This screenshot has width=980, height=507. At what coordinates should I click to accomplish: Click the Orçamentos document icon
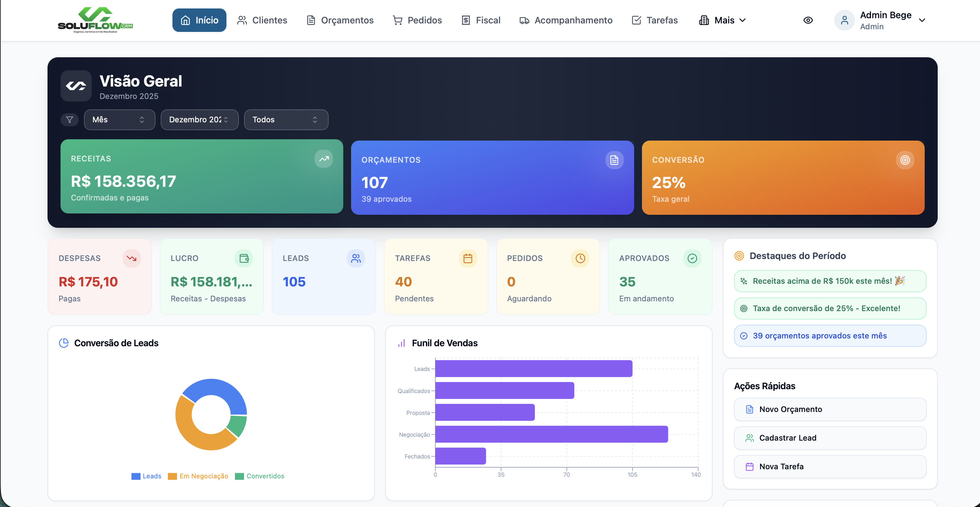click(310, 20)
